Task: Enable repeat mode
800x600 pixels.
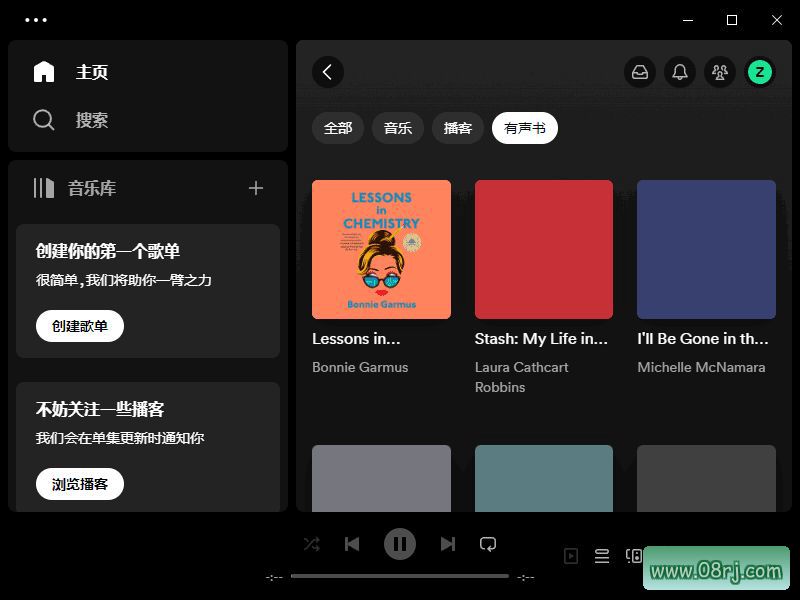Action: (488, 544)
